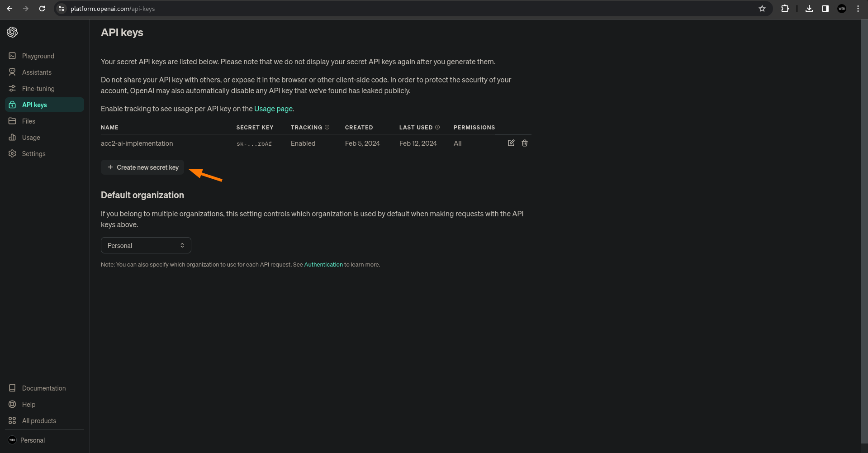Click the Default organization heading
The image size is (868, 453).
(142, 195)
